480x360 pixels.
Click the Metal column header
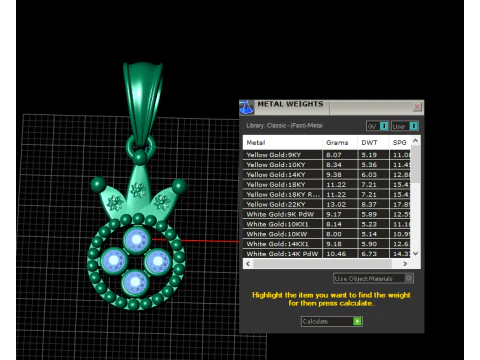[283, 143]
